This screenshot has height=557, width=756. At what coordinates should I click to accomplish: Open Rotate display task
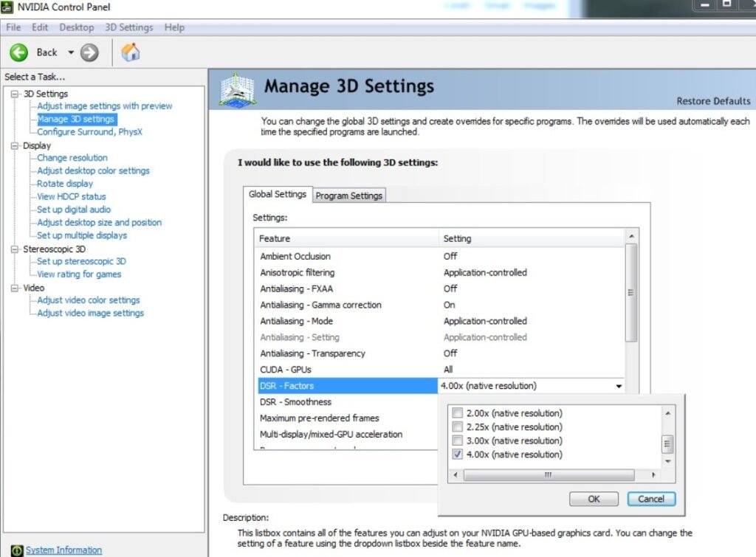pyautogui.click(x=65, y=184)
